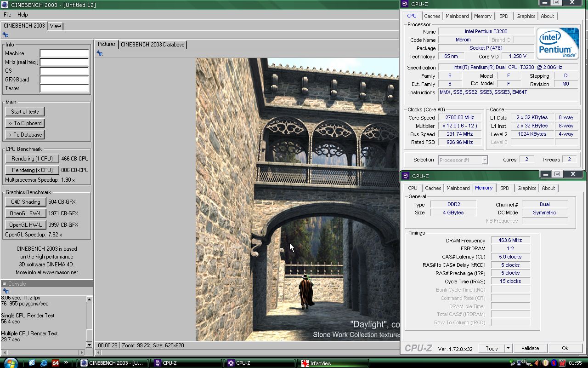Click the pin icon in the Console panel
Image resolution: width=588 pixels, height=368 pixels.
point(6,291)
